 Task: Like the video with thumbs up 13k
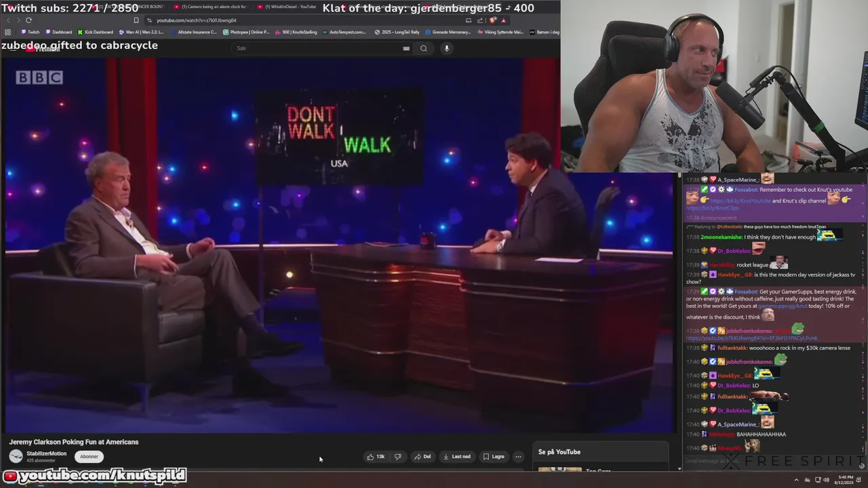376,457
